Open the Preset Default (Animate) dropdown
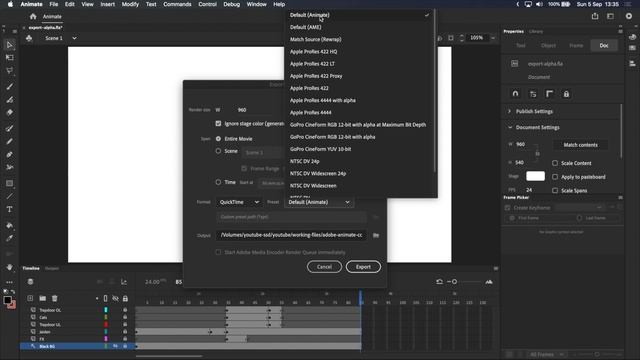 coord(319,202)
